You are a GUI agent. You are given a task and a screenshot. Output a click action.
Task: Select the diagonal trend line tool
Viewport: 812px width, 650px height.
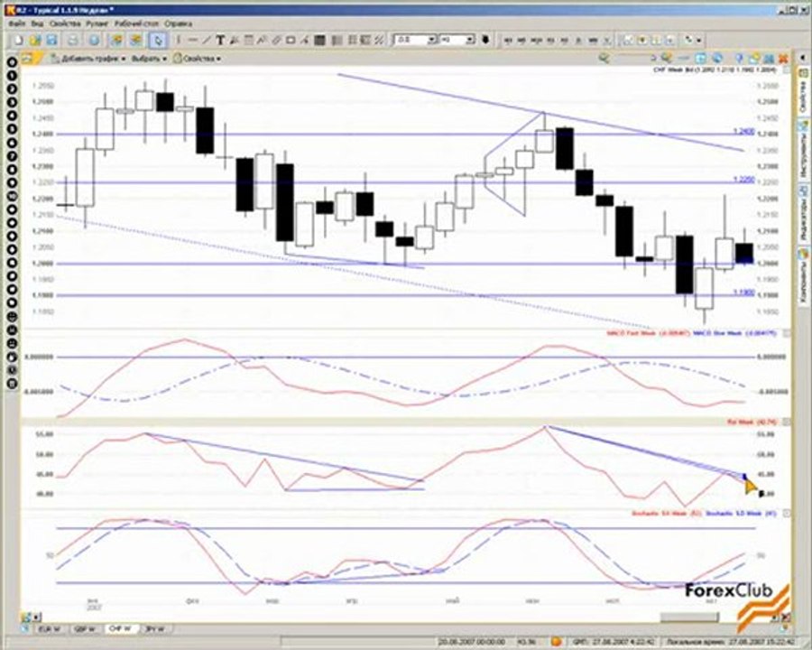[206, 40]
